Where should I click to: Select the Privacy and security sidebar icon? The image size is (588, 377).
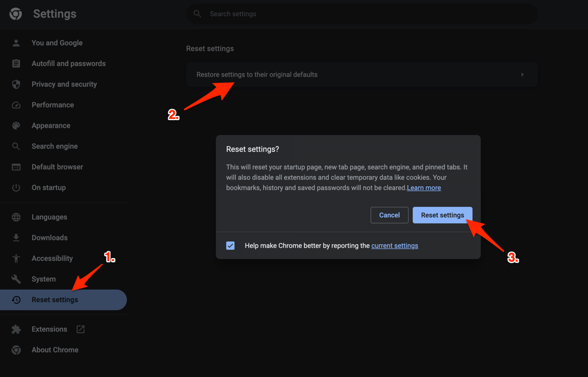click(x=16, y=84)
